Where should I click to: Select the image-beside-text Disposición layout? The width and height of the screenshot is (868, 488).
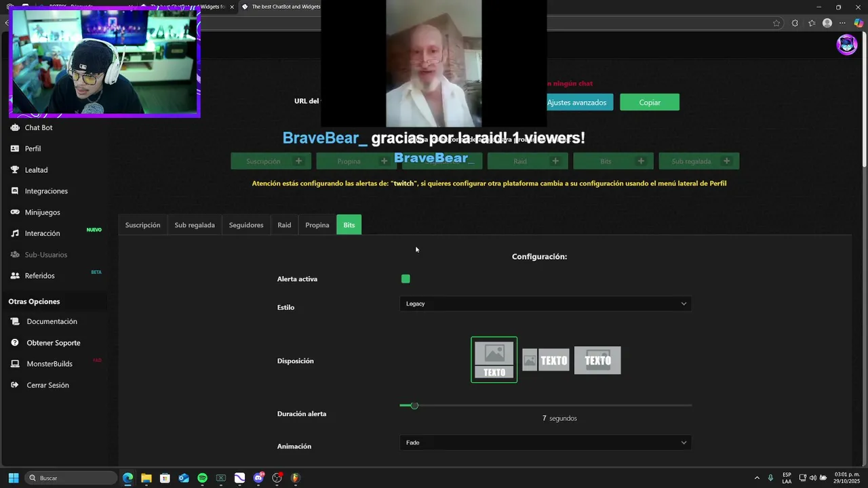[x=546, y=361]
